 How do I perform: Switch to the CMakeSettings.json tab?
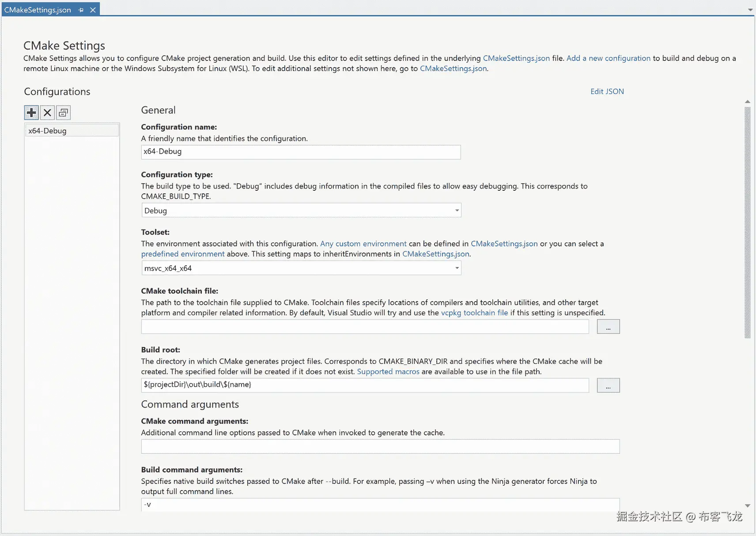pyautogui.click(x=38, y=9)
